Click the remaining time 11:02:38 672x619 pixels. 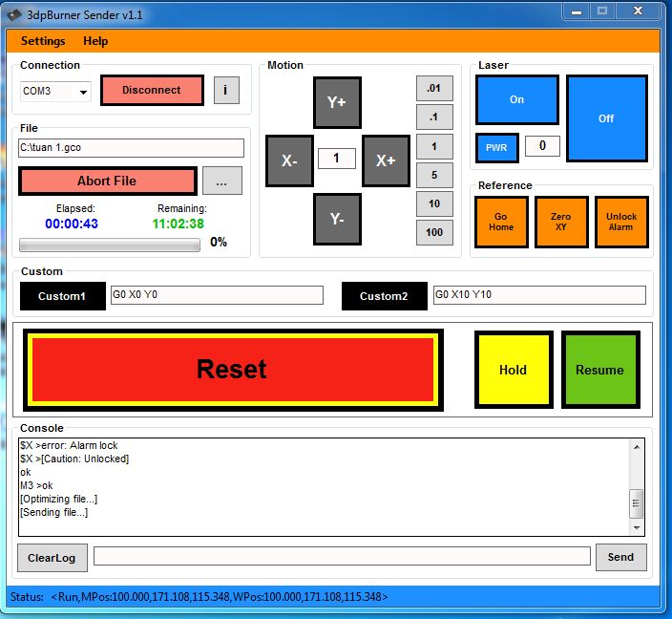178,224
